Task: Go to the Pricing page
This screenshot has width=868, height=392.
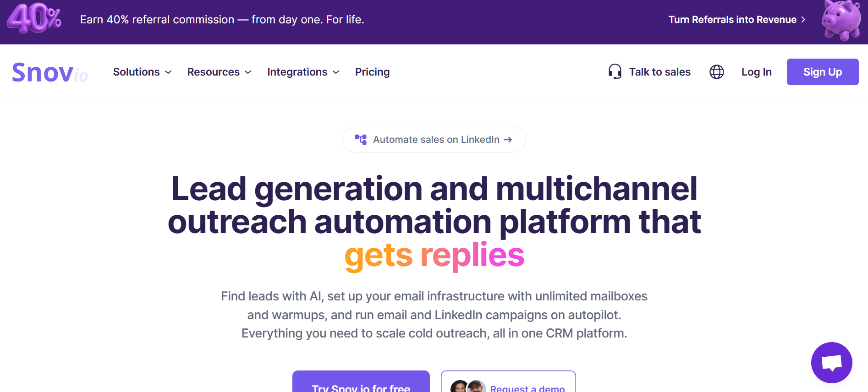Action: click(372, 72)
